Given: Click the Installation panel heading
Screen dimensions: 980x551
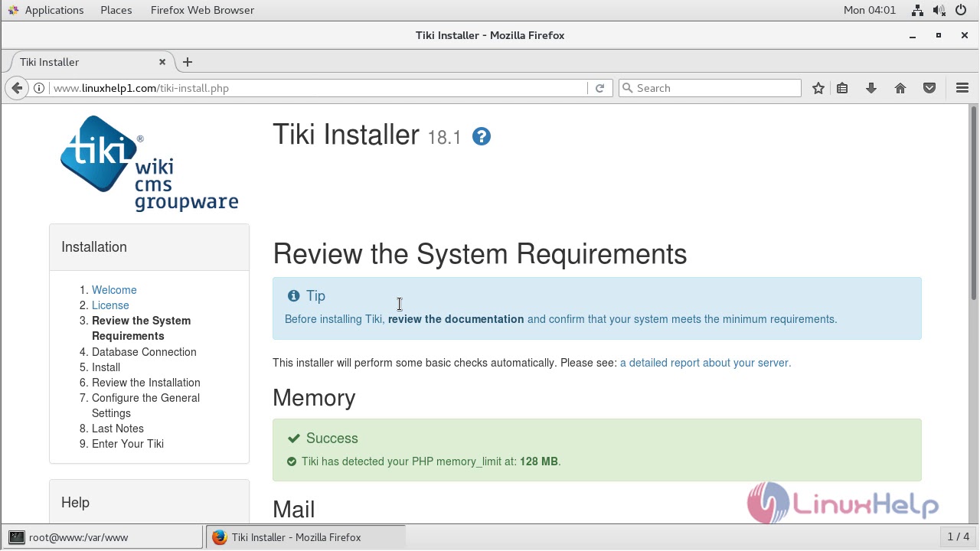Looking at the screenshot, I should [94, 247].
